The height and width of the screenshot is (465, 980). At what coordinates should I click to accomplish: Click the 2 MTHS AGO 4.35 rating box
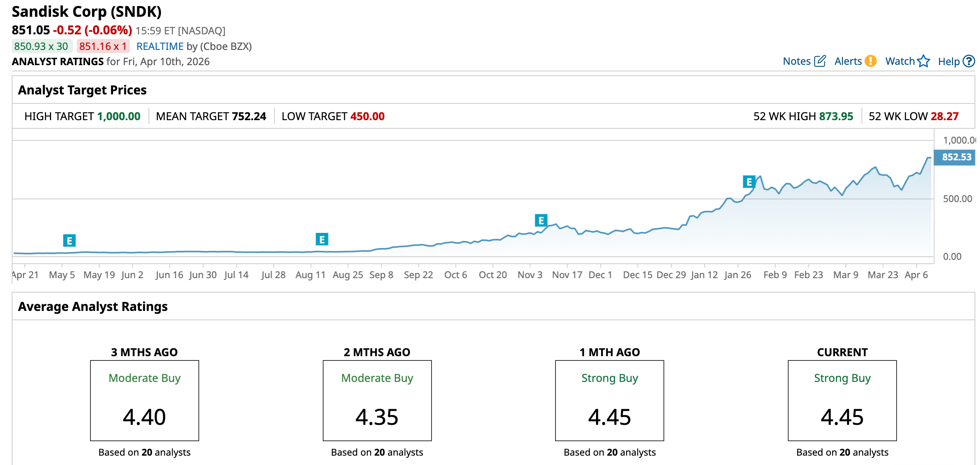pyautogui.click(x=377, y=400)
